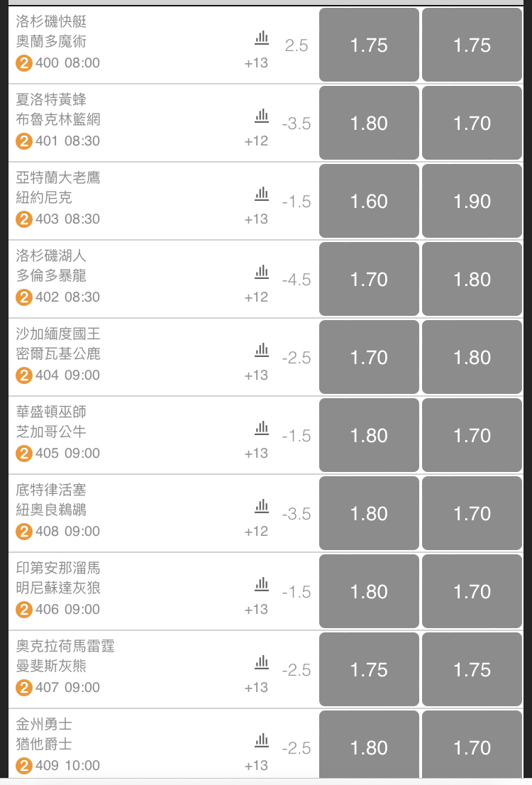View stats chart for 亞特蘭大老鷹 game
The image size is (532, 785).
pos(261,194)
